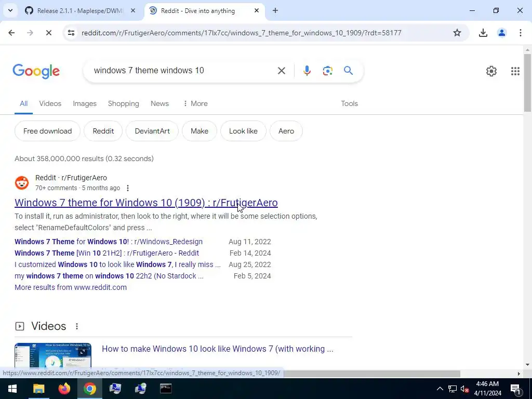
Task: Go back to the previous page
Action: 11,33
